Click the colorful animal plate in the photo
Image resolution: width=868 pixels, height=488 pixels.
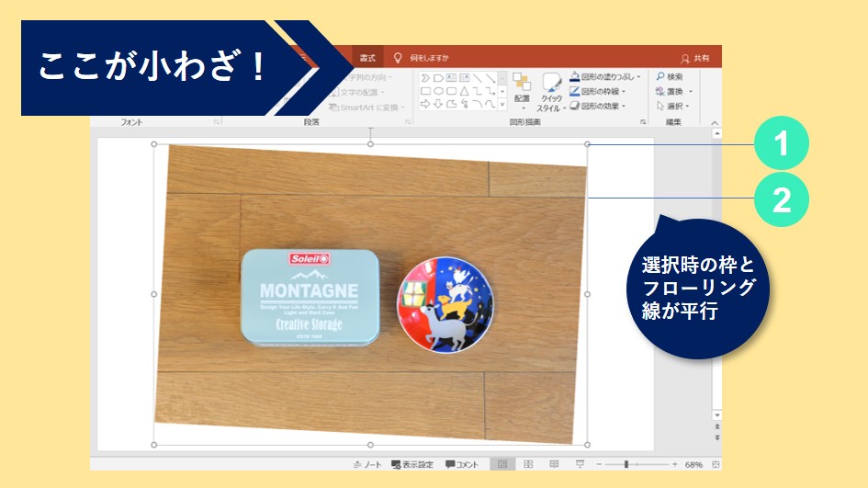click(x=445, y=304)
